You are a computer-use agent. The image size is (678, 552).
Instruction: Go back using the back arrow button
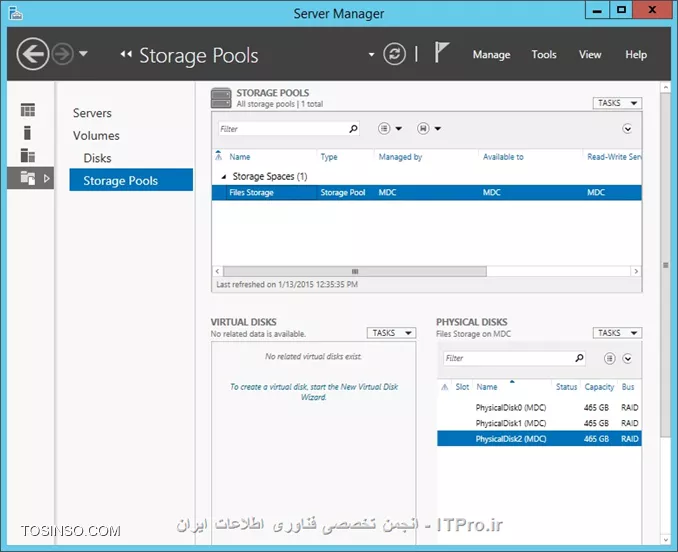click(33, 54)
